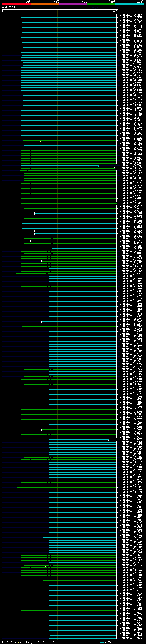Click the query gap marker in B9FRD6 row
The image size is (146, 644).
click(40, 141)
